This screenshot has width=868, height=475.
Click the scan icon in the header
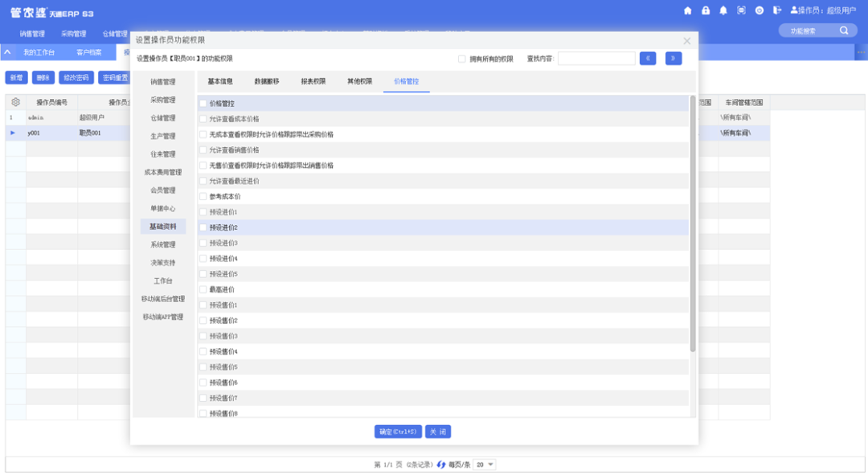[x=741, y=10]
